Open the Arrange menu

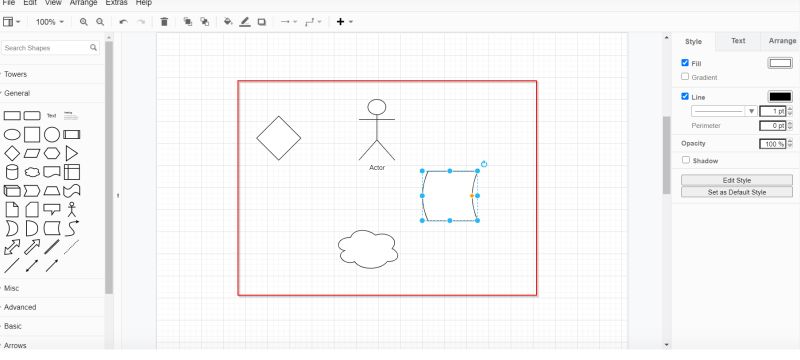(84, 3)
